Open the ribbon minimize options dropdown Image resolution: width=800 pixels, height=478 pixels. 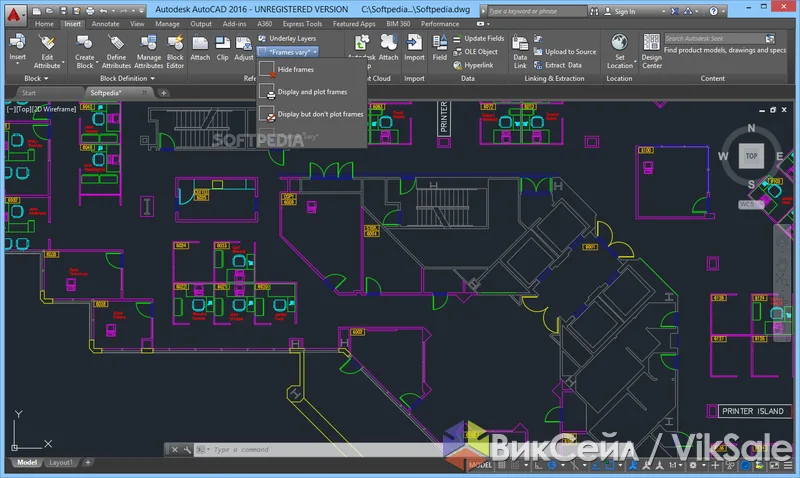488,24
